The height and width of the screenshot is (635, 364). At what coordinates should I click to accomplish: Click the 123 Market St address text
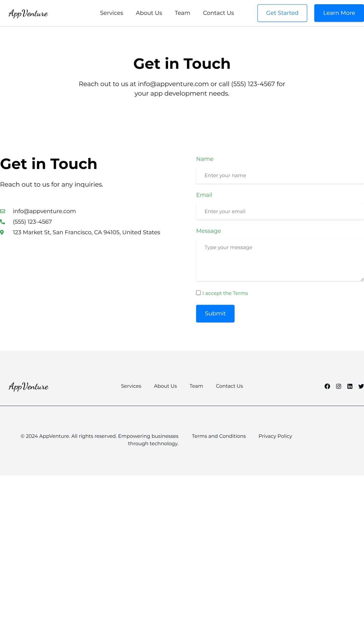[87, 232]
